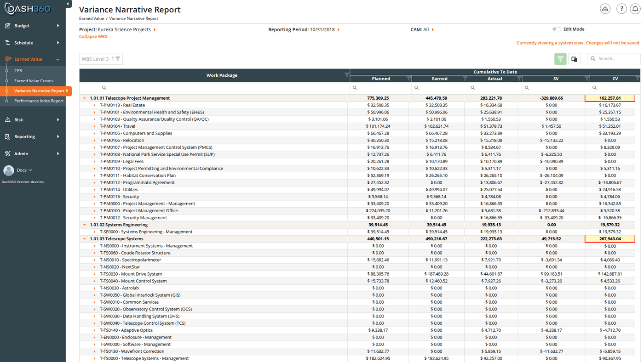Viewport: 644px width, 362px height.
Task: Click the Docs user avatar
Action: [x=9, y=170]
